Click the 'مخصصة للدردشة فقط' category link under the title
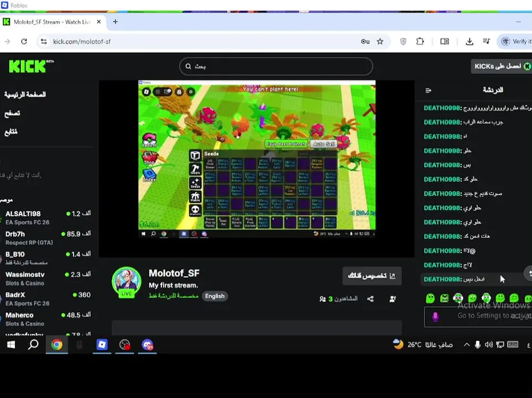532x398 pixels. 174,296
